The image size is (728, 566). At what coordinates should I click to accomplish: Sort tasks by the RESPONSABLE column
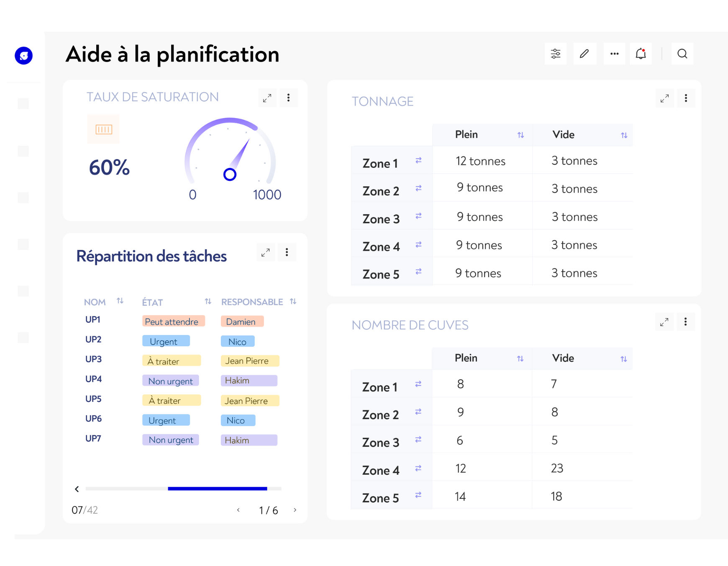(293, 301)
